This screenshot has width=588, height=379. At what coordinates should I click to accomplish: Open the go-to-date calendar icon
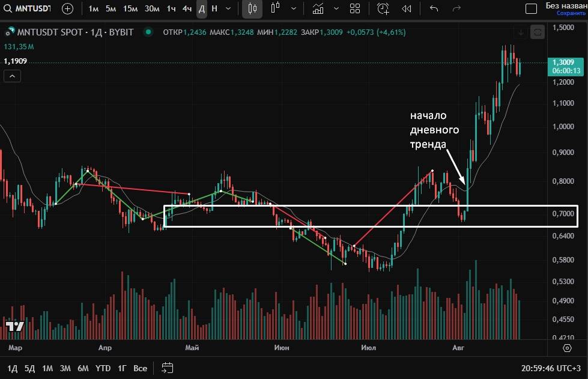coord(168,368)
